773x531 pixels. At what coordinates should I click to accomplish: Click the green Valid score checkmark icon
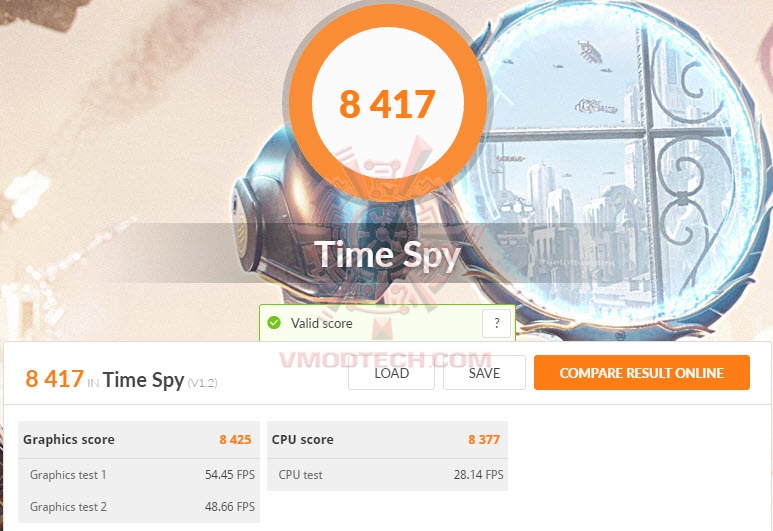[273, 323]
